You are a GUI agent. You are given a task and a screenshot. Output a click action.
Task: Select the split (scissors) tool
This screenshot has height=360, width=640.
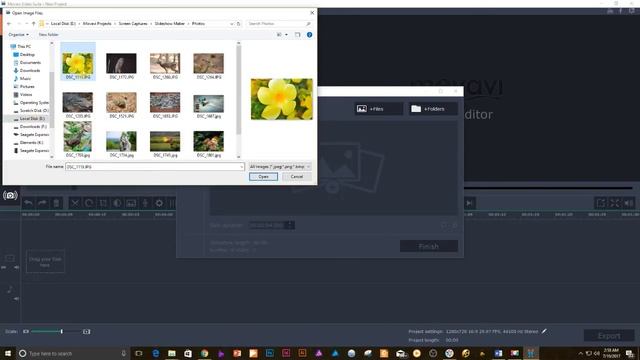[75, 203]
